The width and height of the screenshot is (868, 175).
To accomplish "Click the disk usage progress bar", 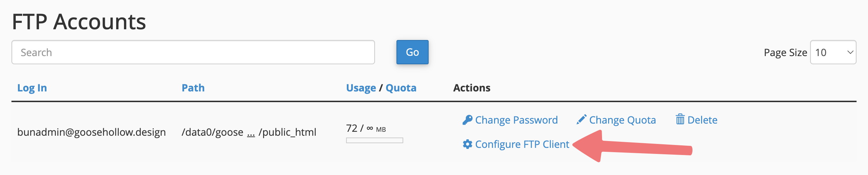I will coord(374,140).
